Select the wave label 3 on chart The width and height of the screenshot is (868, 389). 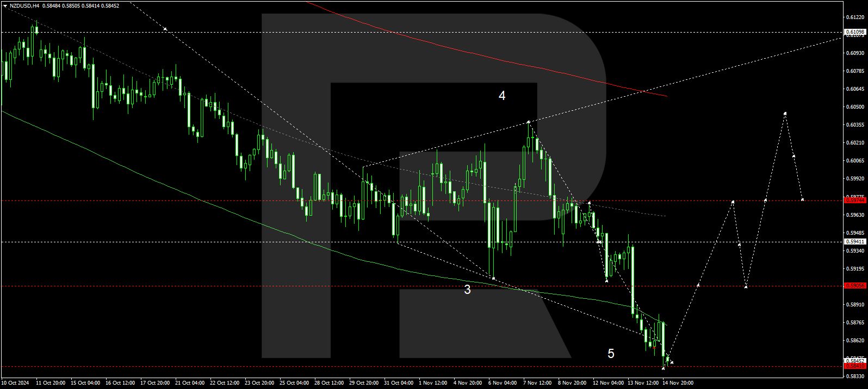click(x=467, y=290)
